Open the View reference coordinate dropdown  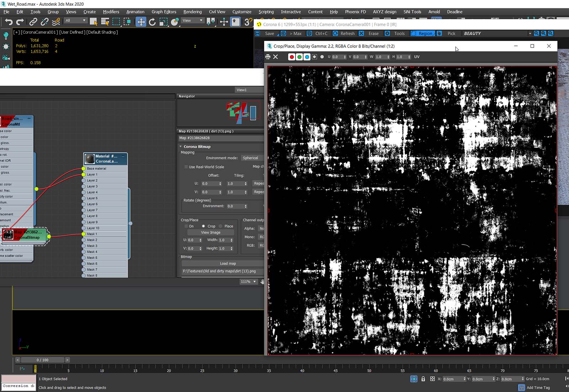point(193,21)
